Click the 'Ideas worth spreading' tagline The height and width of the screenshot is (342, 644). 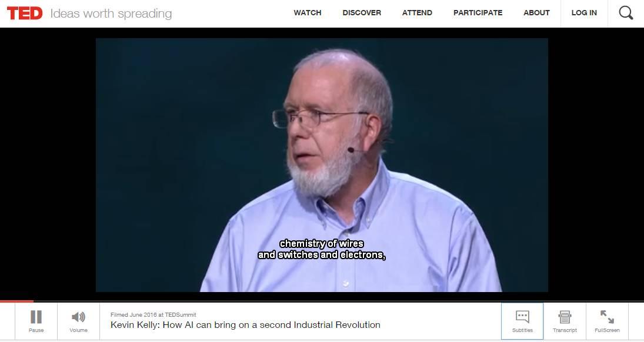point(111,14)
